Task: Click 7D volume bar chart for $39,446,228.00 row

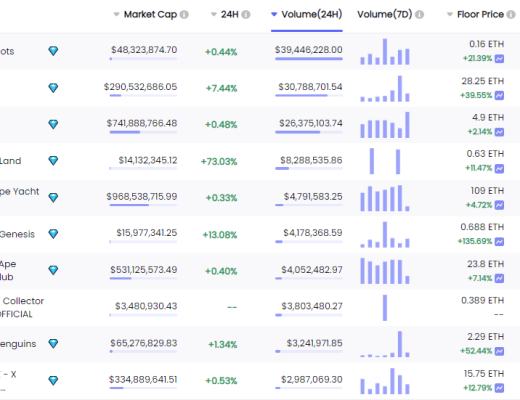Action: click(x=385, y=51)
